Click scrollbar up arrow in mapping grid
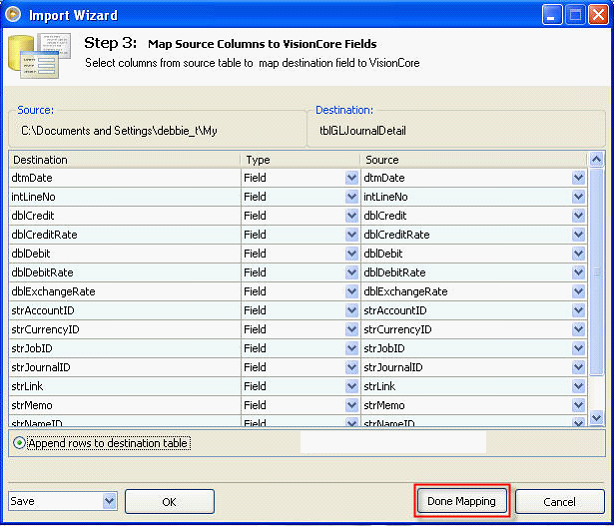The width and height of the screenshot is (615, 527). click(x=597, y=160)
